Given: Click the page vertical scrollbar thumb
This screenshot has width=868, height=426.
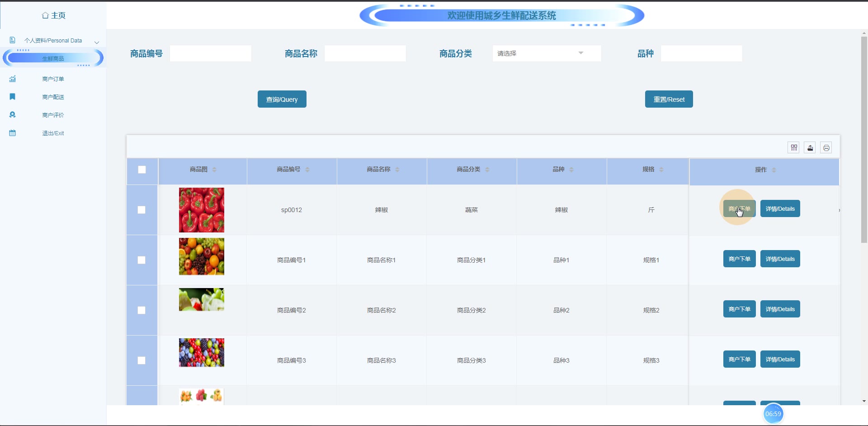Looking at the screenshot, I should 864,140.
